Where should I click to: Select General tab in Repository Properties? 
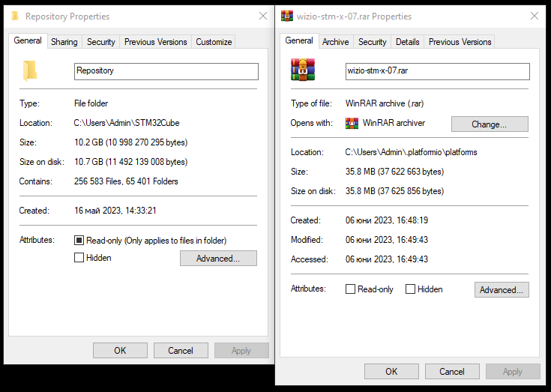pyautogui.click(x=28, y=40)
